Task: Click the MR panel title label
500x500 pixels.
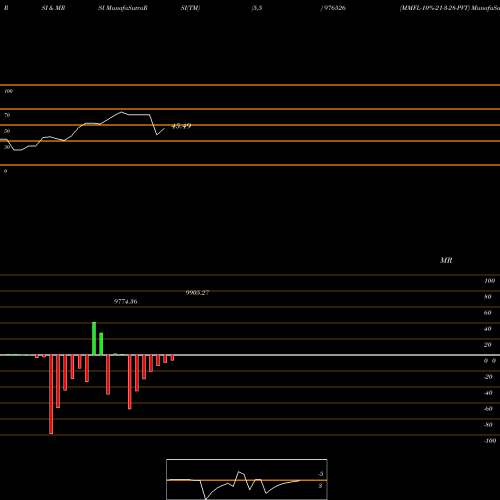Action: click(446, 260)
